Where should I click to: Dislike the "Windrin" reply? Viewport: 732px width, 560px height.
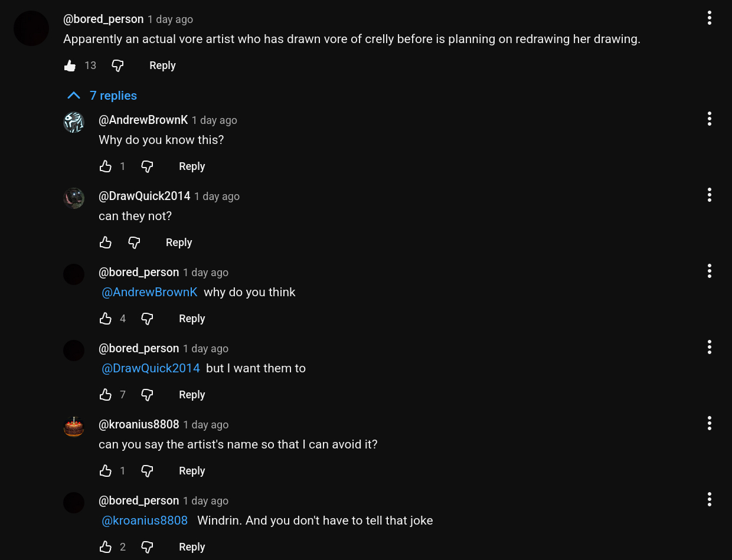(148, 547)
